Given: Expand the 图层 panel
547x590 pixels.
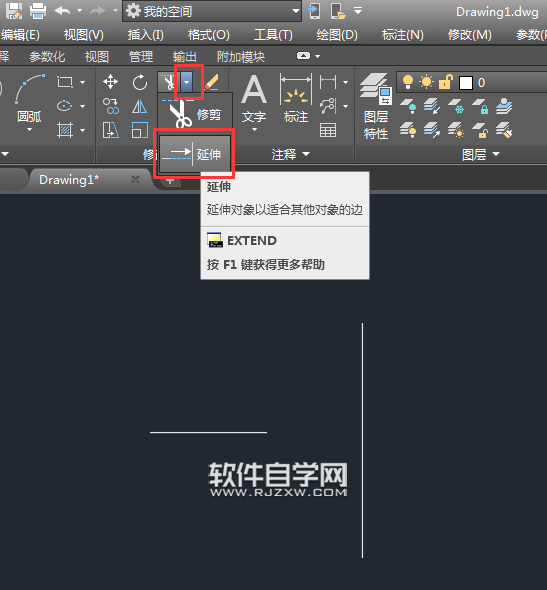Looking at the screenshot, I should click(481, 154).
